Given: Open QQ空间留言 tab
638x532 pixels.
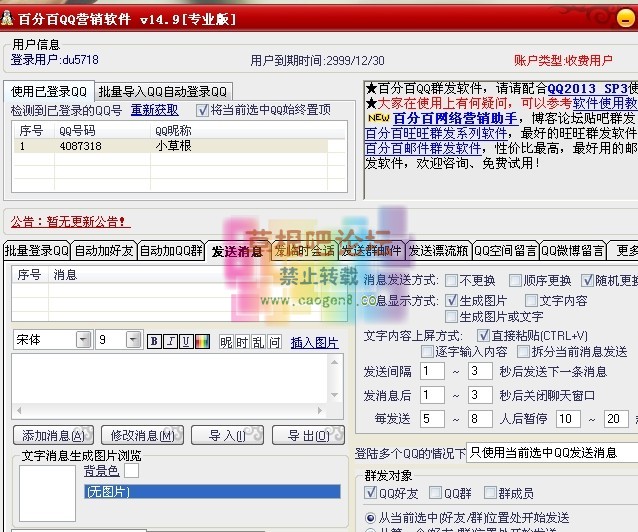Looking at the screenshot, I should [506, 251].
